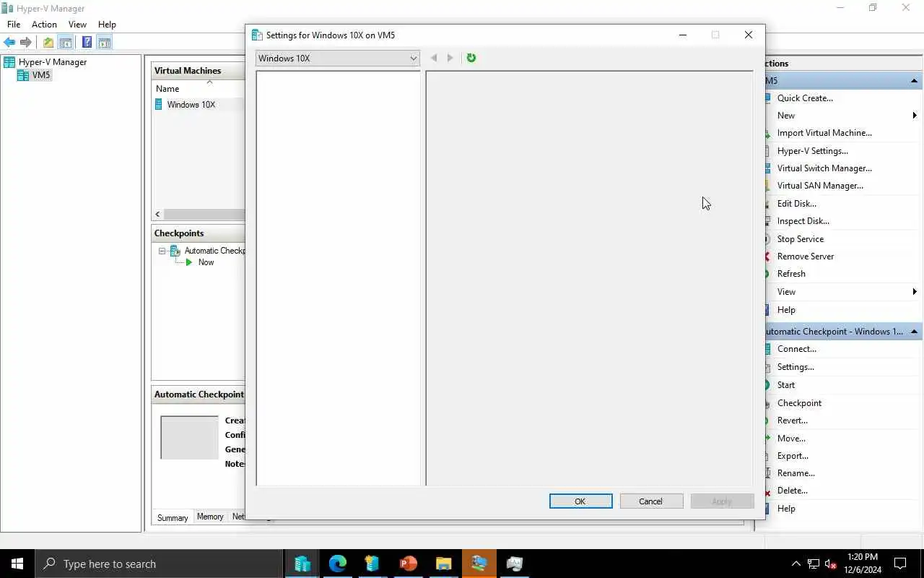Click the Name column sort header
Image resolution: width=924 pixels, height=578 pixels.
pos(167,89)
